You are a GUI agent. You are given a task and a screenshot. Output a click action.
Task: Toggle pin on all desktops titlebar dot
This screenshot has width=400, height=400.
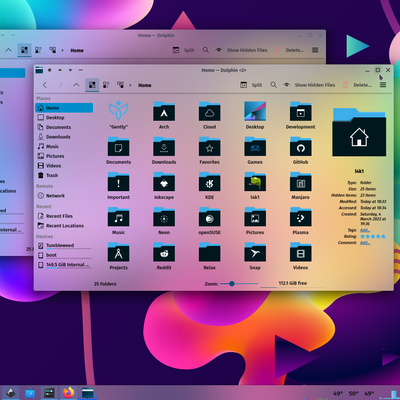point(50,70)
